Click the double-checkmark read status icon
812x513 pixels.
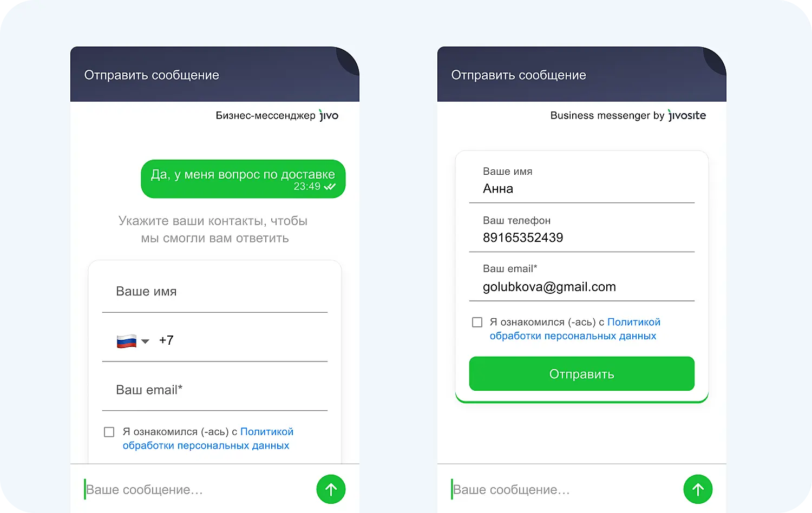(x=330, y=187)
